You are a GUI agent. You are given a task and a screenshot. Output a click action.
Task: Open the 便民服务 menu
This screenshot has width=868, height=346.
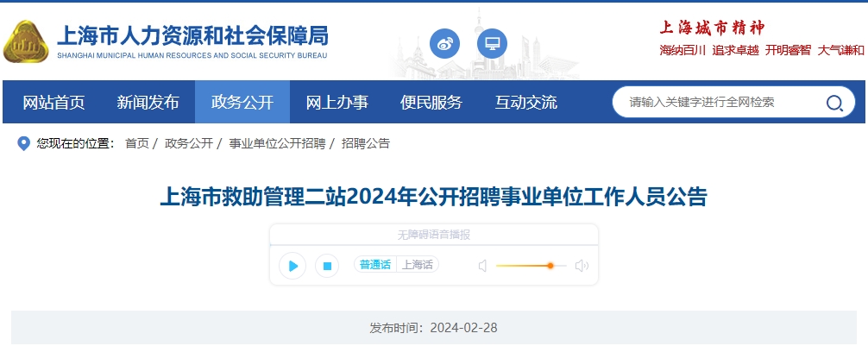(431, 102)
